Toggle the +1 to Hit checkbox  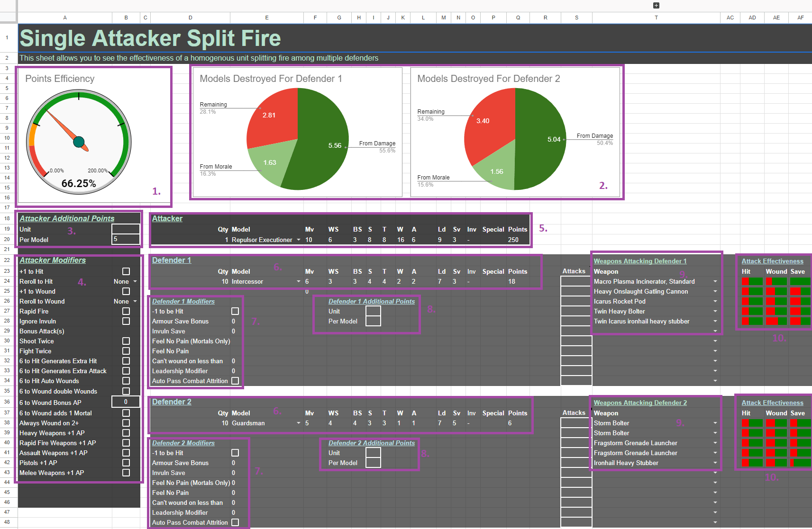[126, 271]
